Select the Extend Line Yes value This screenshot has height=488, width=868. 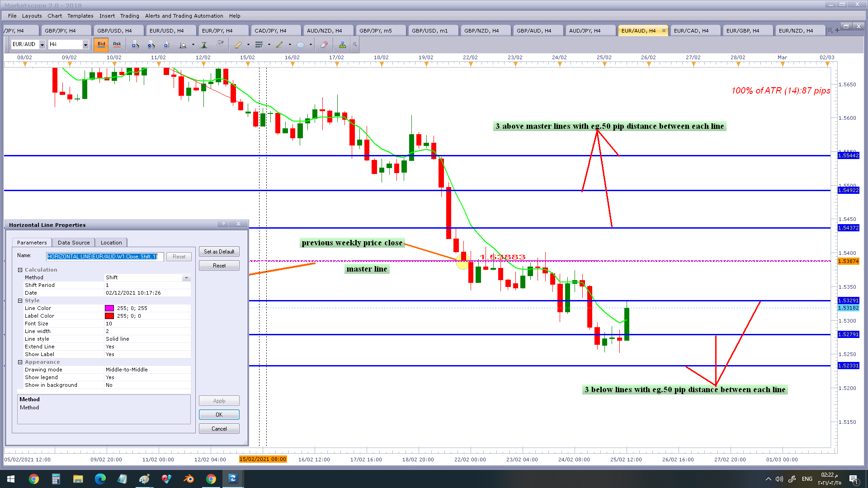point(147,347)
